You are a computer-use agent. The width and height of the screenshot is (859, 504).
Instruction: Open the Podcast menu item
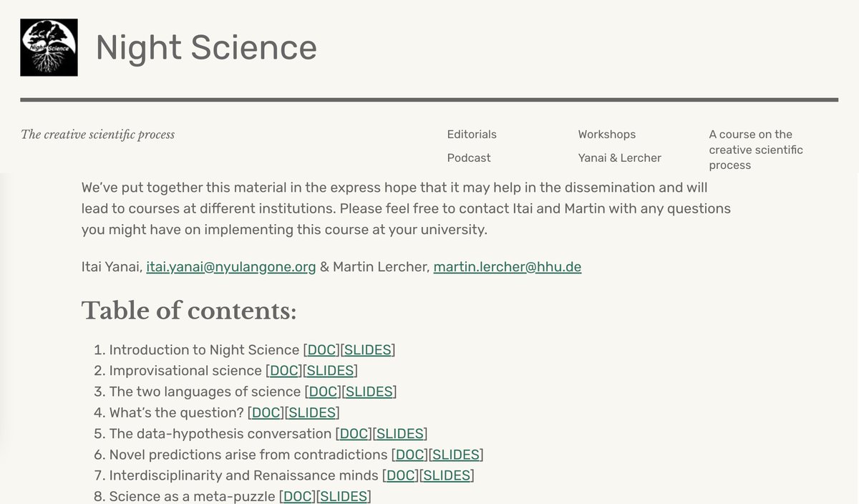click(x=469, y=157)
